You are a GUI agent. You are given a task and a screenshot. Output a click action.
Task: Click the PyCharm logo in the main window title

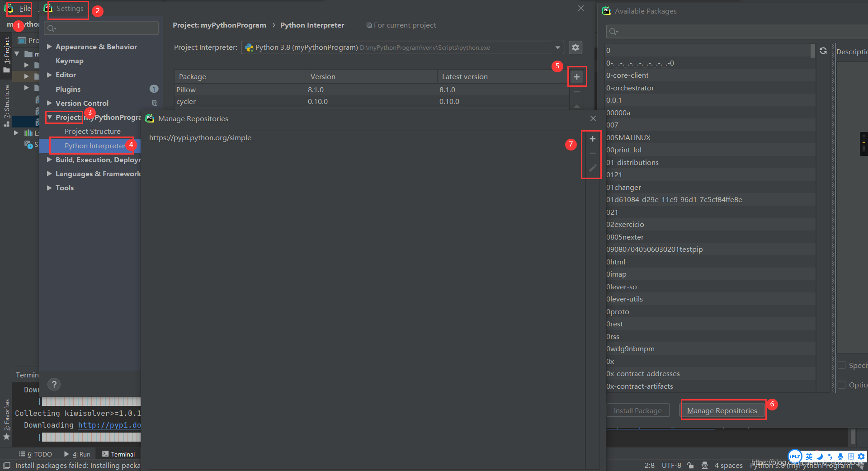9,8
